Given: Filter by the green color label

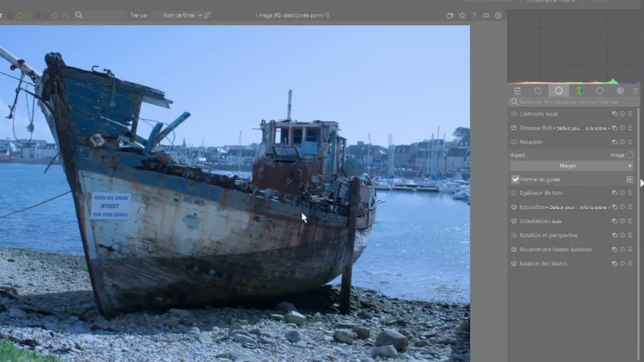Looking at the screenshot, I should pos(28,16).
